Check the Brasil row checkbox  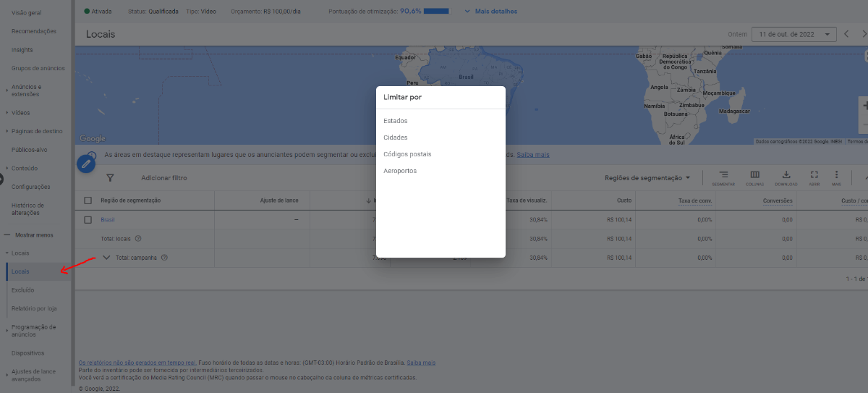point(88,219)
